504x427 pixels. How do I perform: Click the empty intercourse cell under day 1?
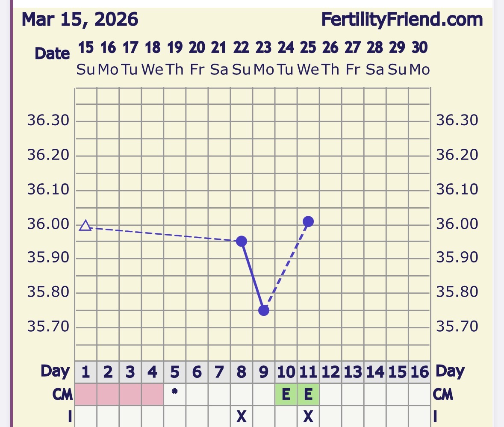[x=85, y=416]
